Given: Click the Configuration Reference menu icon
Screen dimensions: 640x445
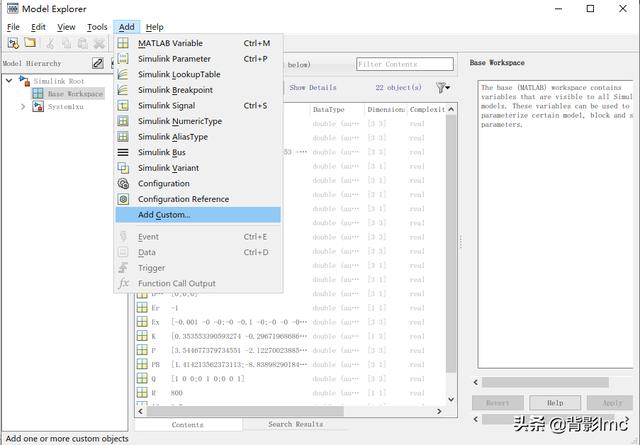Looking at the screenshot, I should 123,199.
